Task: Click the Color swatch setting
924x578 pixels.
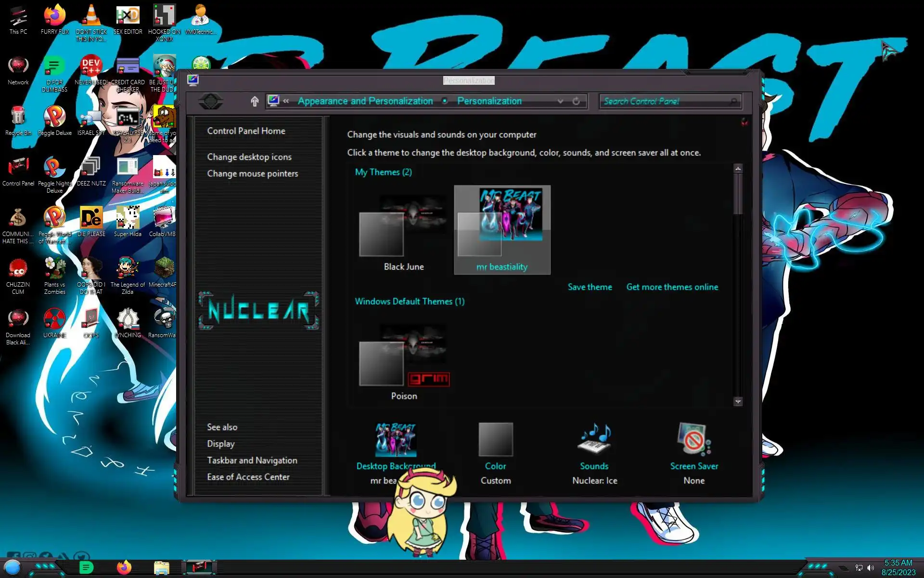Action: coord(495,439)
